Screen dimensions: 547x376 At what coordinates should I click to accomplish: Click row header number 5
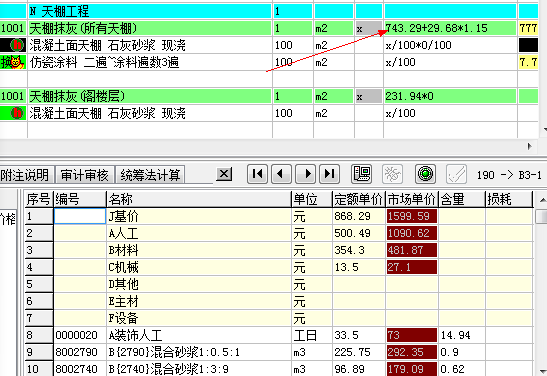click(39, 284)
